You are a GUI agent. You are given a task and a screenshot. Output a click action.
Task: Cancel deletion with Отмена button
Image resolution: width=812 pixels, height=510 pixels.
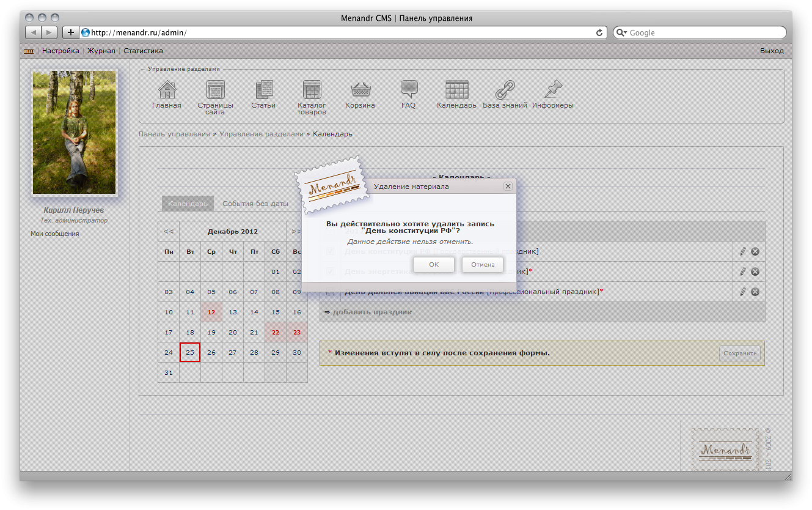point(483,265)
